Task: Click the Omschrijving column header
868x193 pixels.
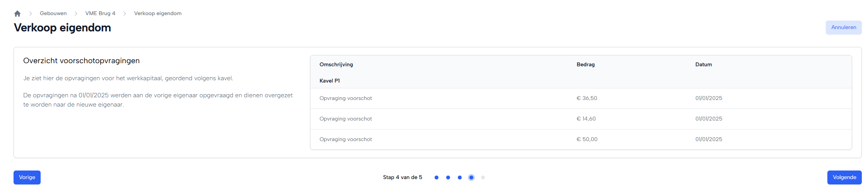Action: 336,65
